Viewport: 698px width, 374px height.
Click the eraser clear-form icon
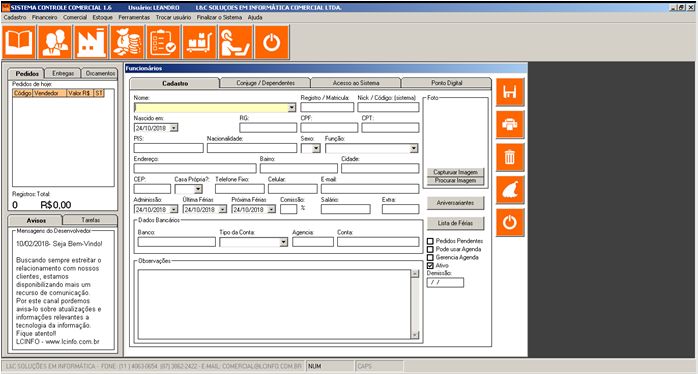(x=510, y=190)
